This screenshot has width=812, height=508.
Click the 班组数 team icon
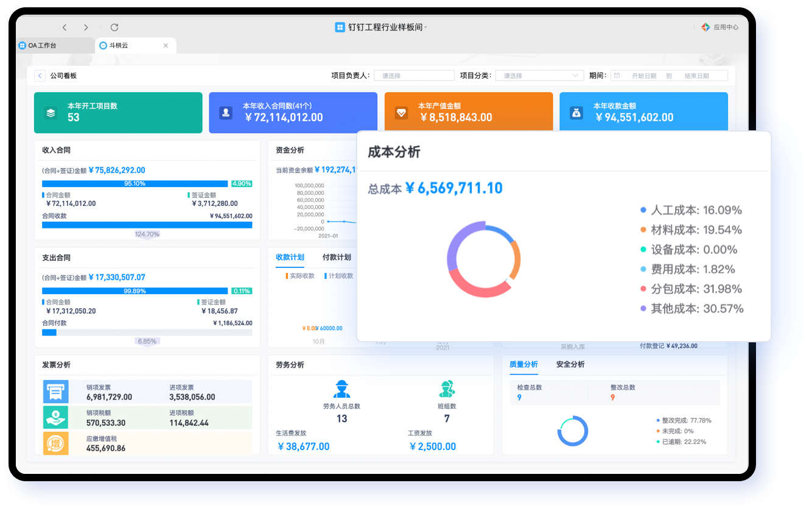click(447, 389)
